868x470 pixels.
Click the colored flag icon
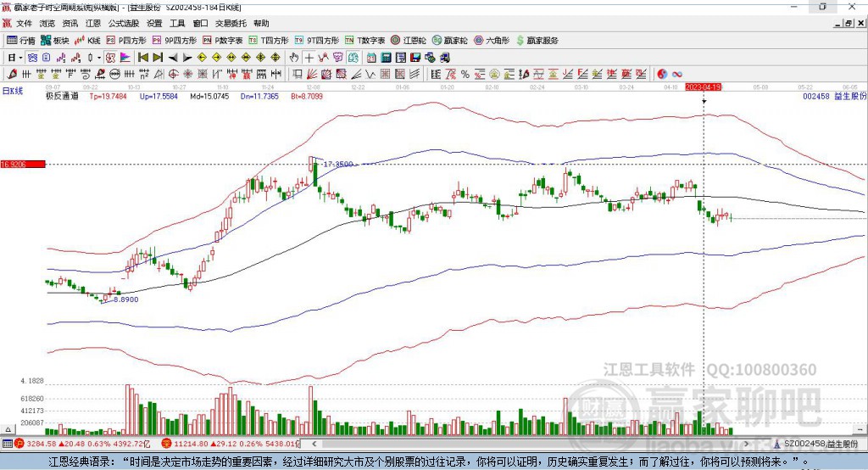[125, 58]
